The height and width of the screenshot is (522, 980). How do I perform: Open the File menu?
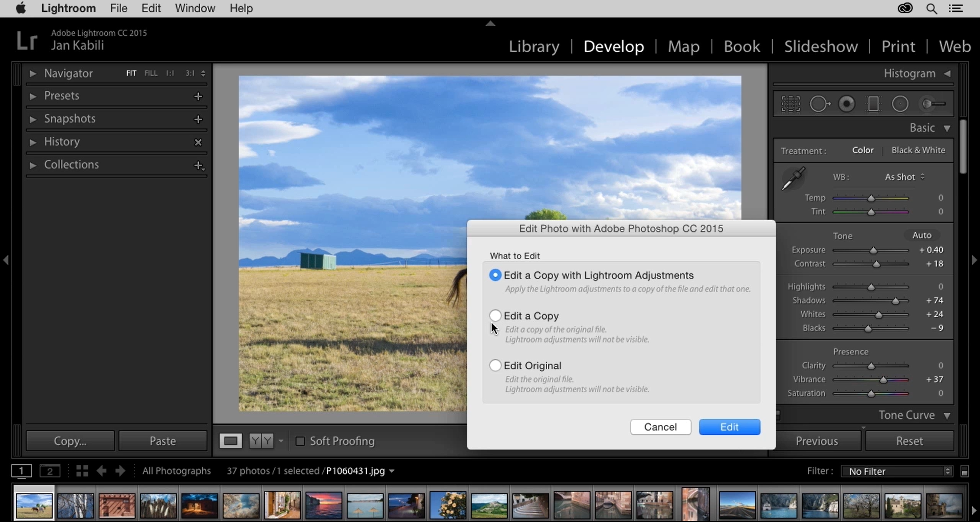point(118,9)
